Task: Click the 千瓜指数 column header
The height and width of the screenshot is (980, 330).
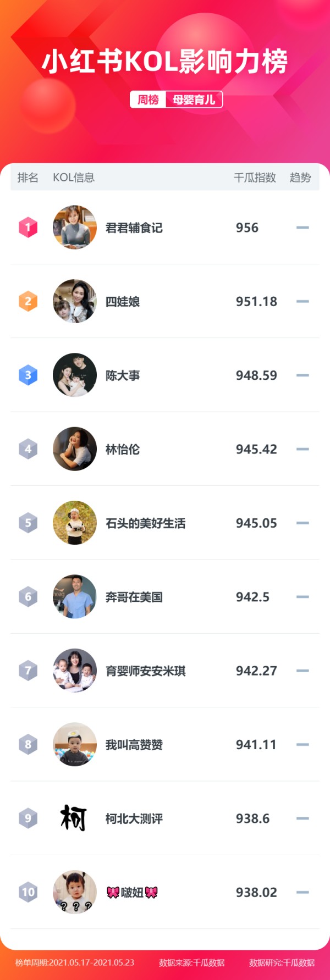Action: coord(255,178)
